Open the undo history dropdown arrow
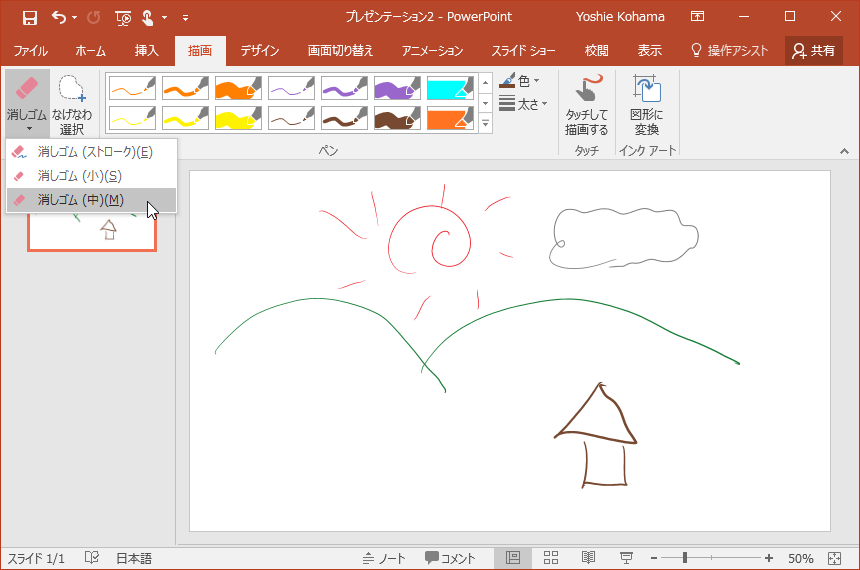860x570 pixels. point(75,18)
